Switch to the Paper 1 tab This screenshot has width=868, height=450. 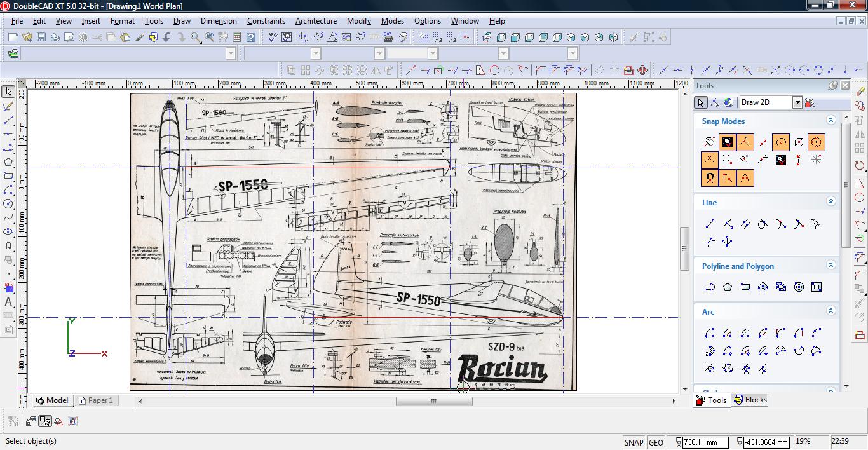[x=95, y=400]
